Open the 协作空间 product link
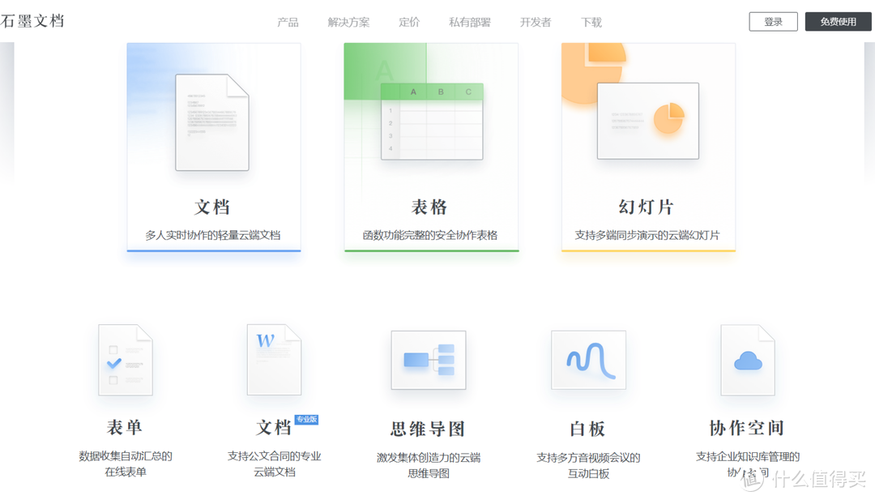Image resolution: width=875 pixels, height=500 pixels. click(747, 428)
